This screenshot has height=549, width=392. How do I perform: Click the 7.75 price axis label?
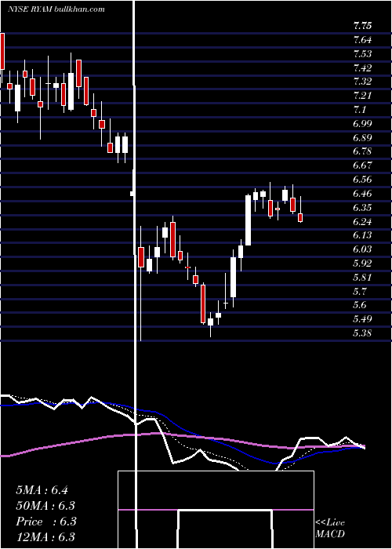(362, 26)
